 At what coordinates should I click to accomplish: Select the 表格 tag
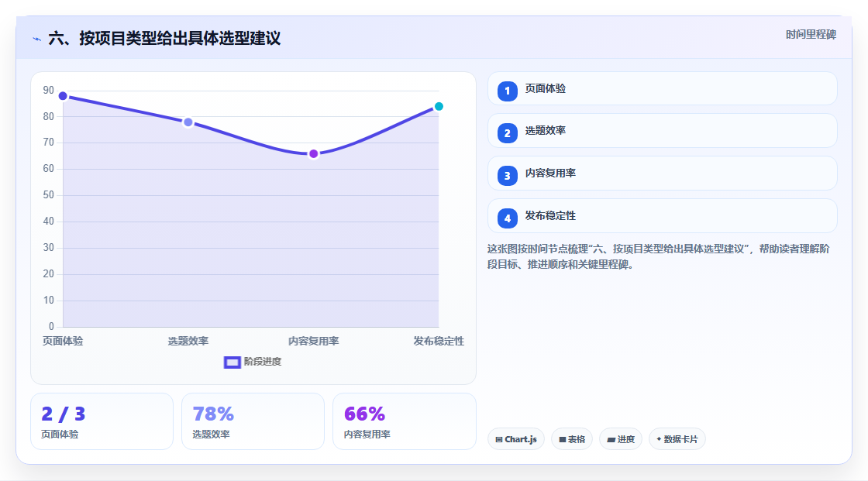point(572,439)
